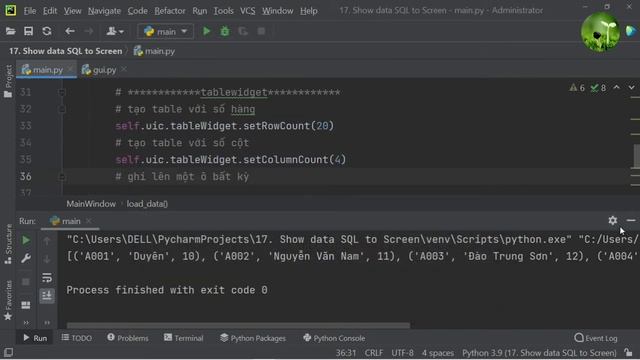Click the 8 typos indicator
This screenshot has height=360, width=640.
click(598, 88)
